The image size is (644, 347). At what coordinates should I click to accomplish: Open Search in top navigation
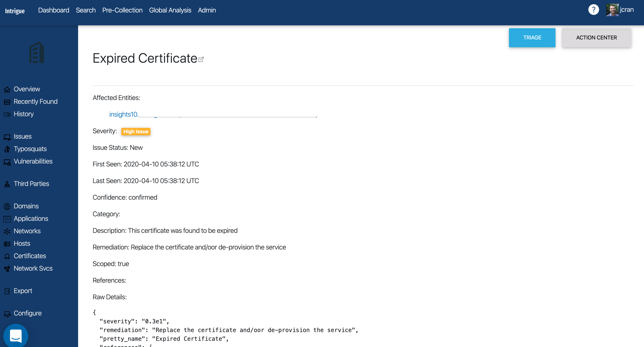pyautogui.click(x=86, y=10)
